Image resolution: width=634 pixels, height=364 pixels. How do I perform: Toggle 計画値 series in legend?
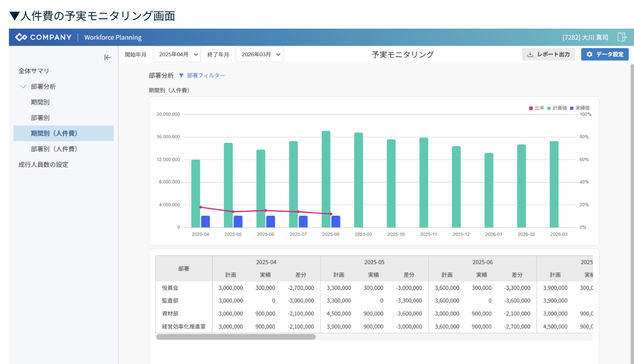coord(557,108)
